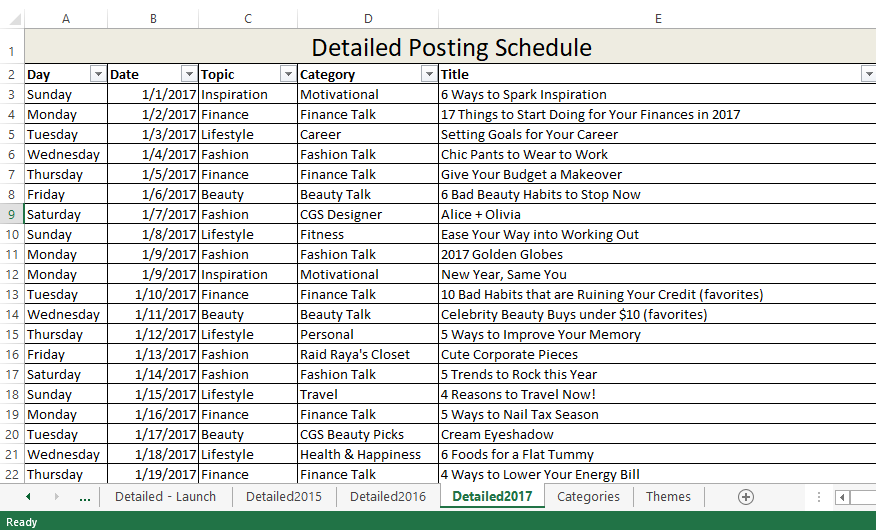Open the Category column filter dropdown

pyautogui.click(x=429, y=74)
